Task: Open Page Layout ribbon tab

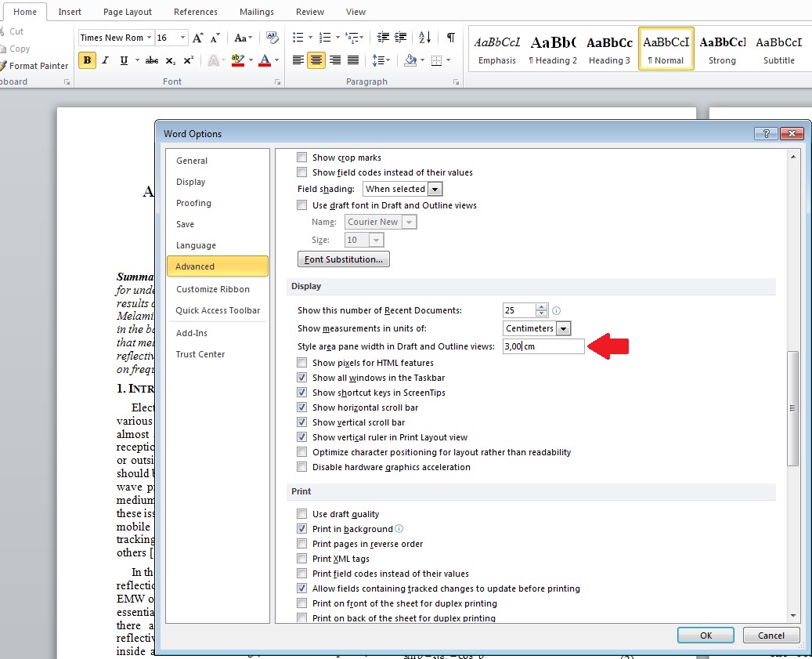Action: point(128,12)
